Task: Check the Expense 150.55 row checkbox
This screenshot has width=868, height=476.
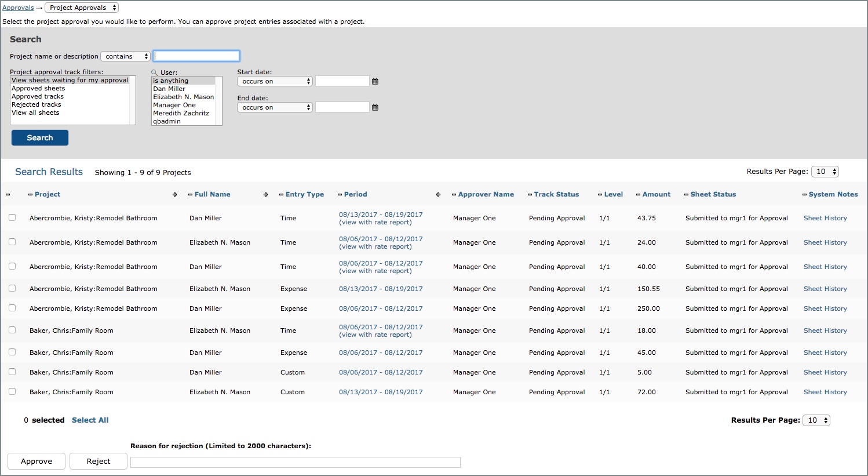Action: click(12, 288)
